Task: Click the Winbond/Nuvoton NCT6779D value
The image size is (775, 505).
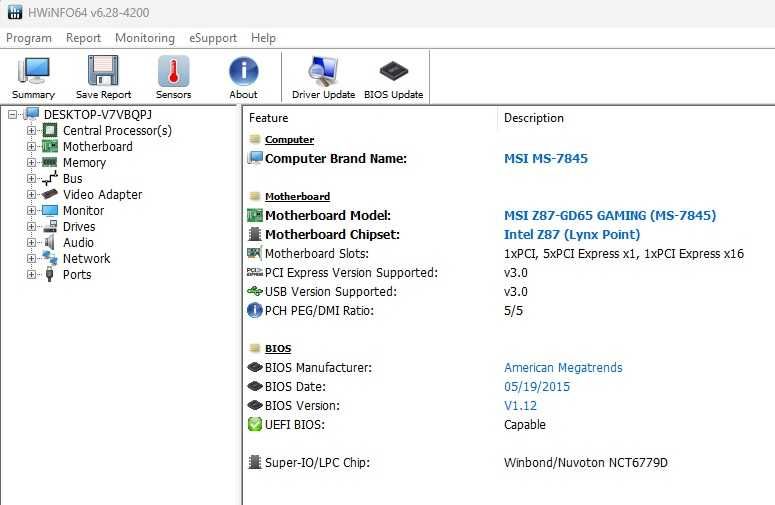Action: [x=586, y=463]
